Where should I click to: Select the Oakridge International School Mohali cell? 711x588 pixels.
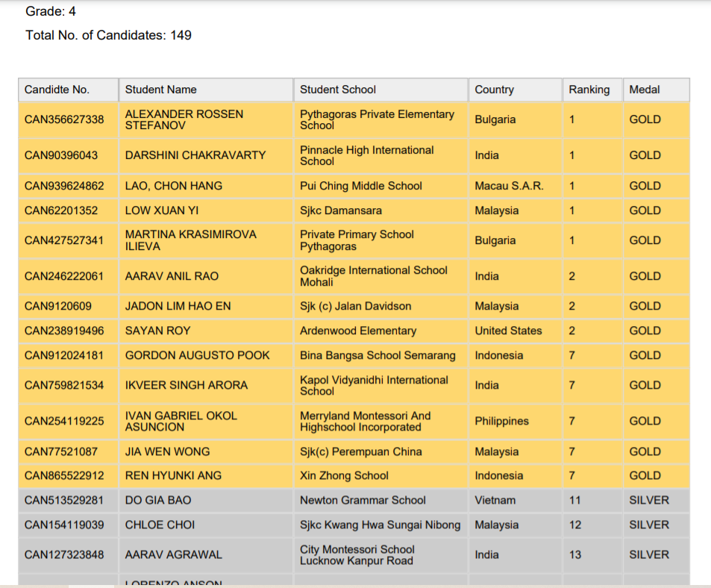point(373,276)
